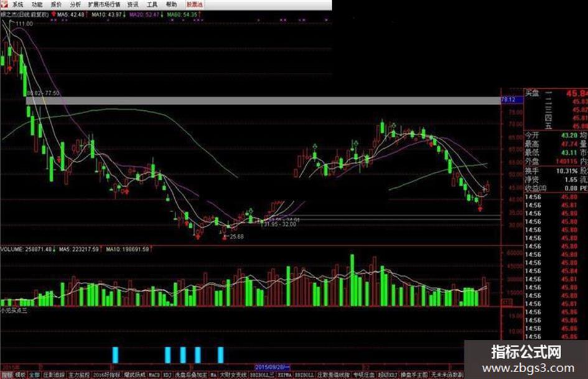Open the 分析 menu
This screenshot has width=588, height=379.
75,4
